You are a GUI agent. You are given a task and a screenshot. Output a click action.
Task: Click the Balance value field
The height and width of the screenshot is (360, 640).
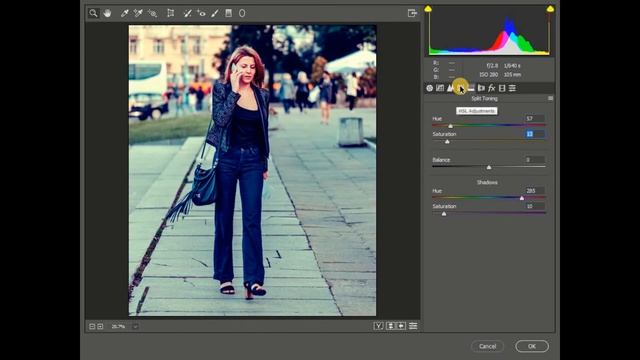coord(534,160)
